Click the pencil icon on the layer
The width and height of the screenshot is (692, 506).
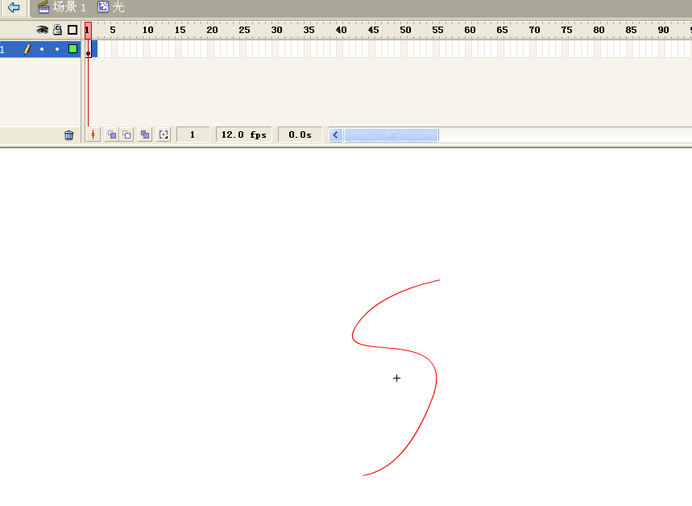(27, 49)
